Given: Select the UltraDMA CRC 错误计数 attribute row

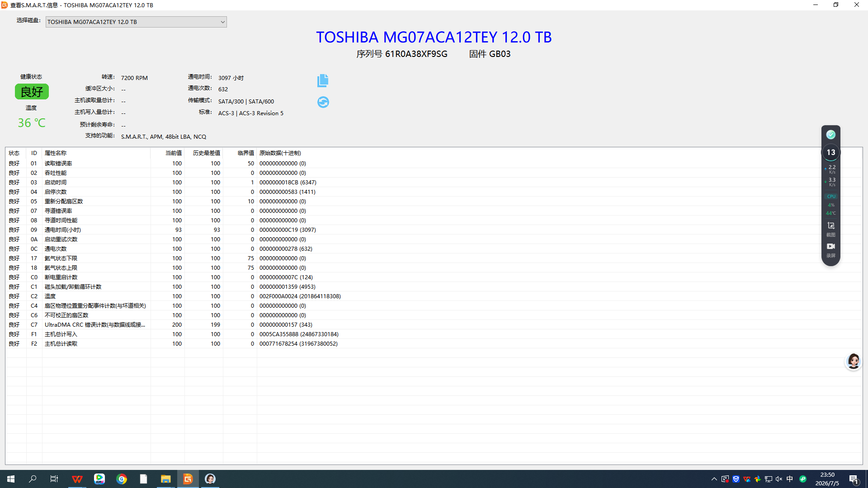Looking at the screenshot, I should tap(434, 325).
